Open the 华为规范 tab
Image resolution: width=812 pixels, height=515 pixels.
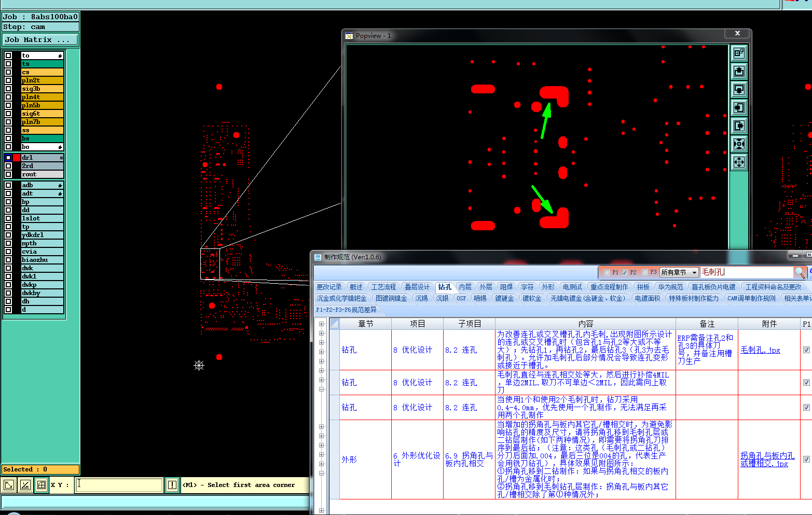(x=671, y=287)
